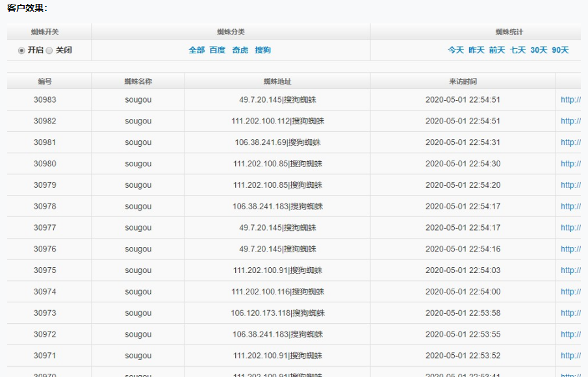Open the http link for record 30975
Image resolution: width=588 pixels, height=377 pixels.
[x=570, y=270]
